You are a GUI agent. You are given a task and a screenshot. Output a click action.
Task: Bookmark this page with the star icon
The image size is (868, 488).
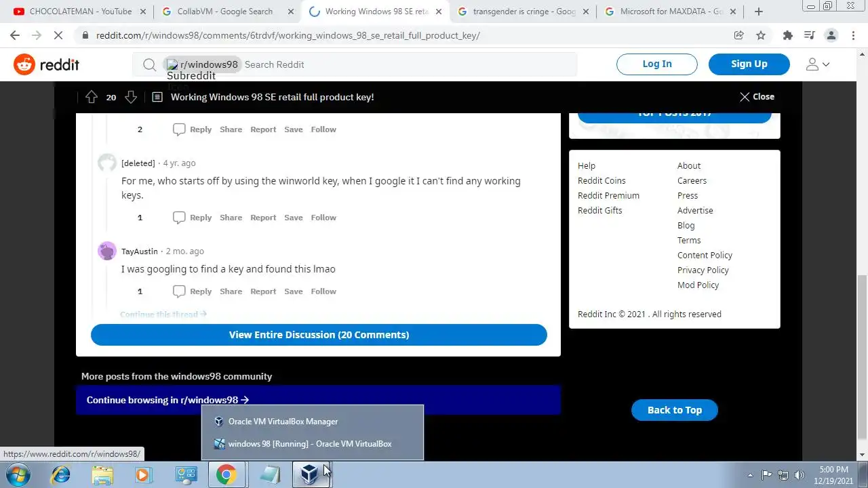(x=761, y=35)
